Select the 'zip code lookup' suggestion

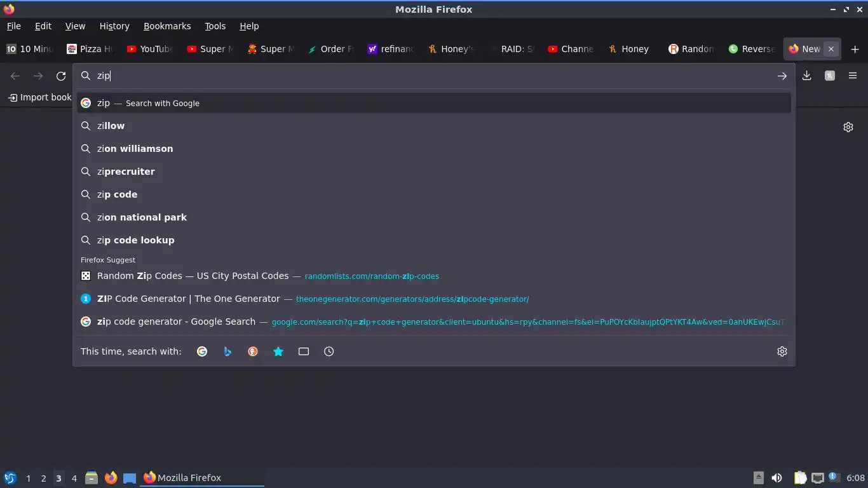(434, 240)
